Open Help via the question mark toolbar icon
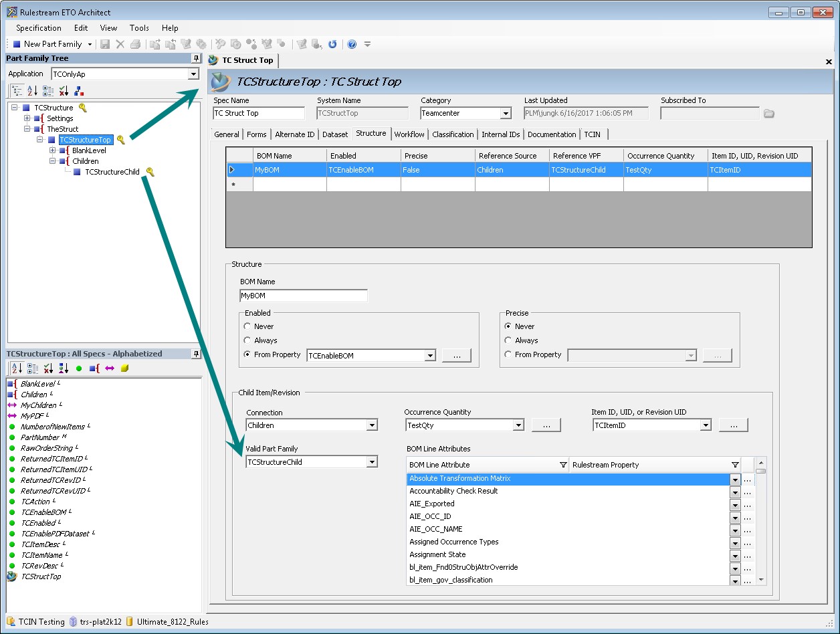 351,44
